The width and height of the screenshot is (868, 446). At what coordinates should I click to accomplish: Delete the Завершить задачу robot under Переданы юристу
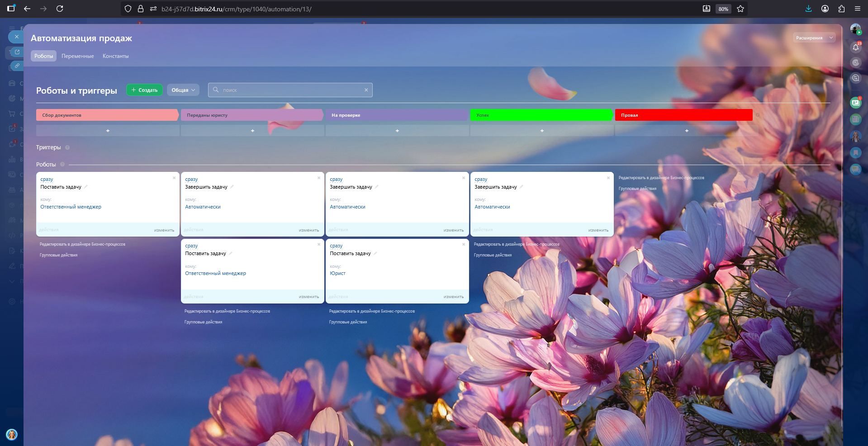(319, 178)
